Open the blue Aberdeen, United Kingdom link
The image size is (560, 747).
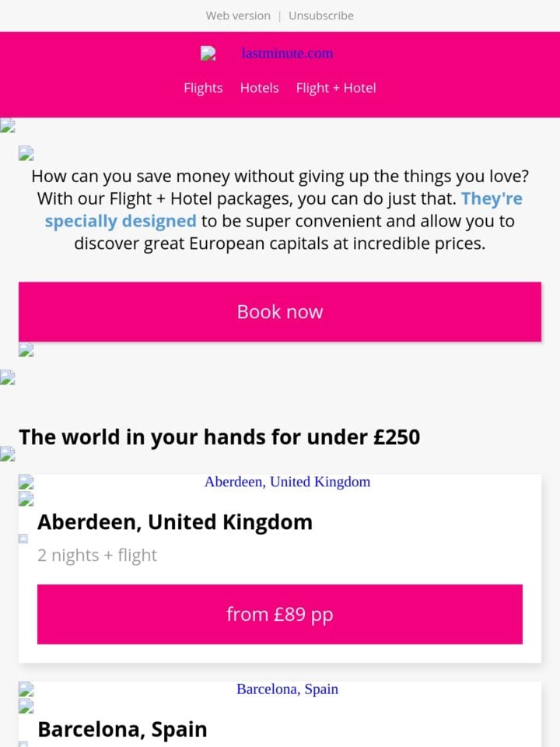click(287, 482)
